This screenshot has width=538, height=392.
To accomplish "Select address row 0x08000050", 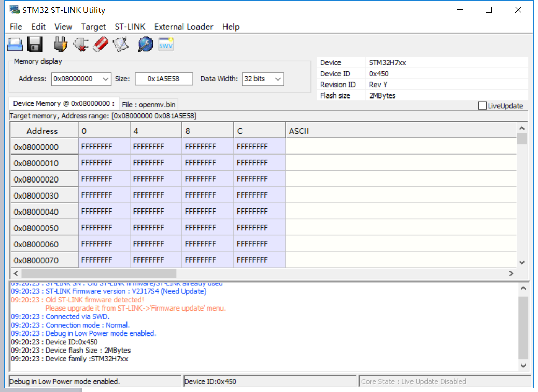I will click(44, 228).
